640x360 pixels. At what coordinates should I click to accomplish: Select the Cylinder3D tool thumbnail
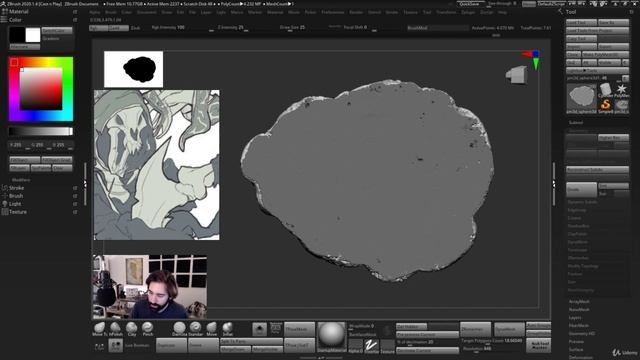pos(606,89)
